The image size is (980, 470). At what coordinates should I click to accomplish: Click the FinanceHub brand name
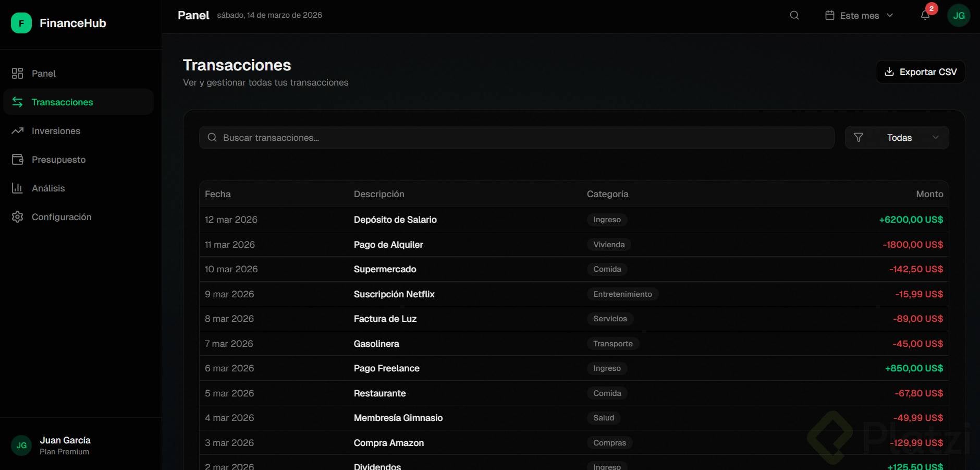pos(73,23)
